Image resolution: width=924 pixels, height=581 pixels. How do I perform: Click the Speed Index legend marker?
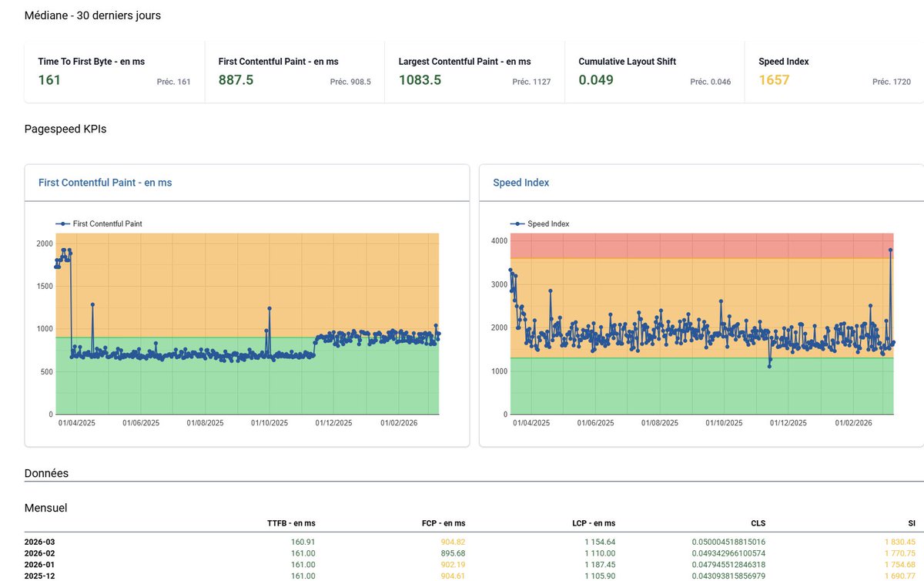(x=517, y=224)
